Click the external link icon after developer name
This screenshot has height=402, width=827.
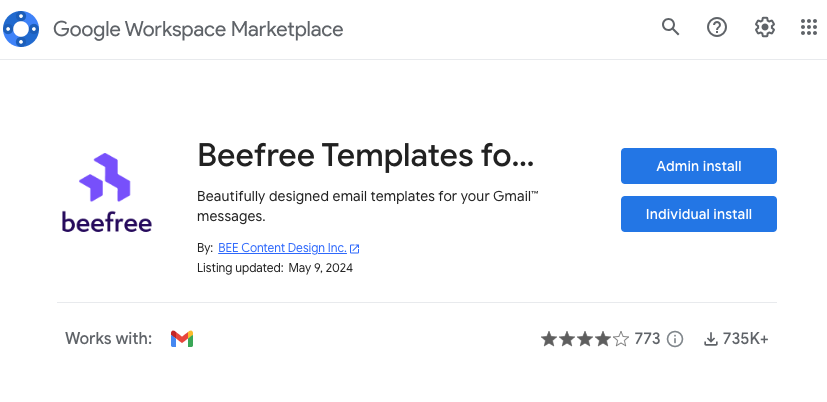point(355,249)
